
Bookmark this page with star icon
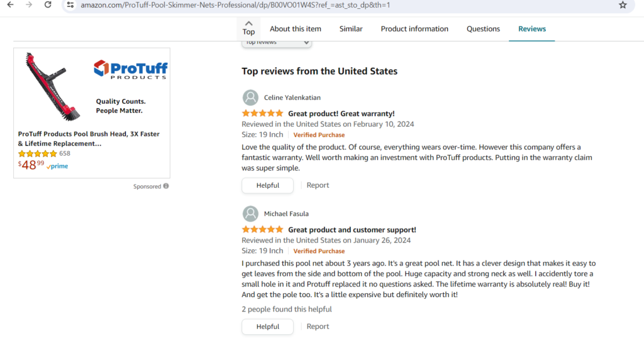click(x=623, y=5)
